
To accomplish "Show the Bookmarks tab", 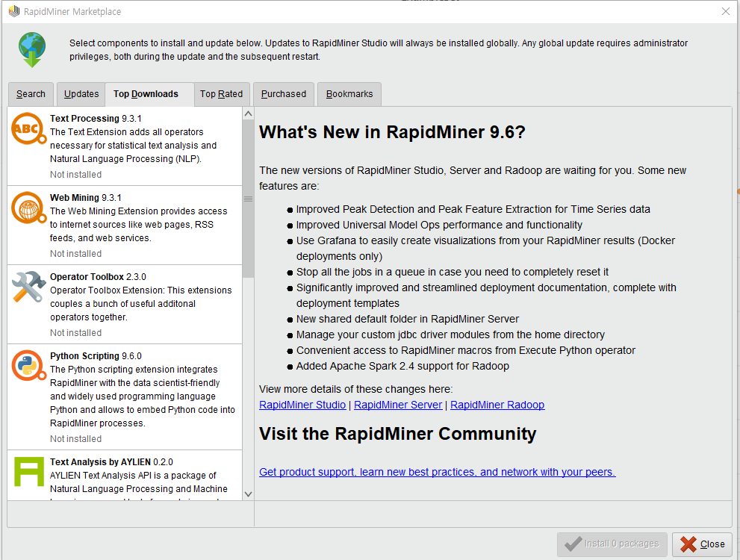I will [349, 94].
